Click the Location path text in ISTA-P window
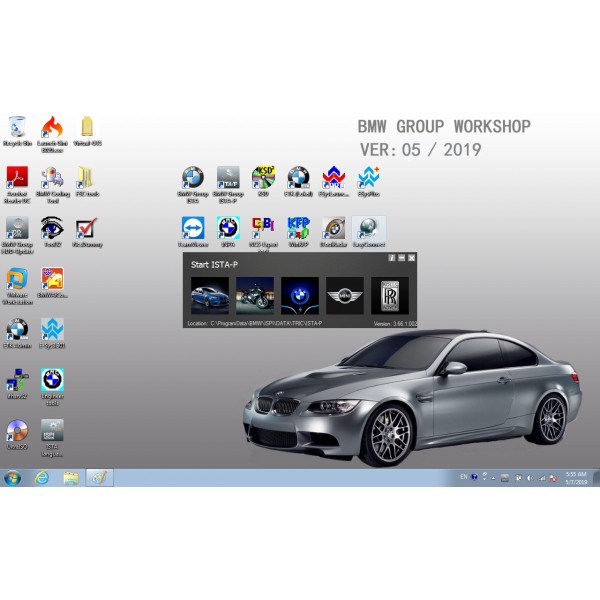 (254, 323)
